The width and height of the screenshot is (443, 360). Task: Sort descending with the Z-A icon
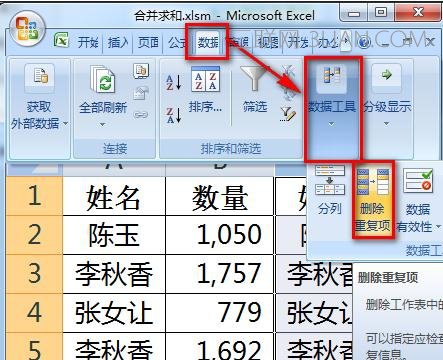tap(174, 115)
